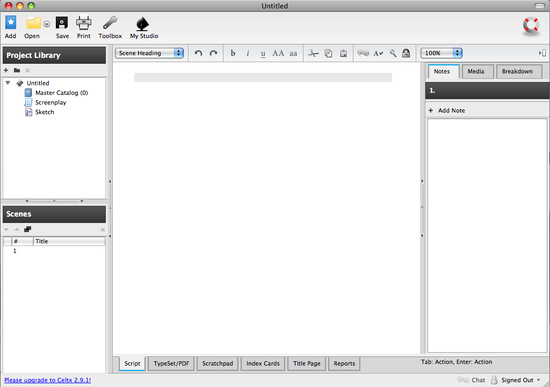
Task: Run spell check icon
Action: click(x=378, y=53)
